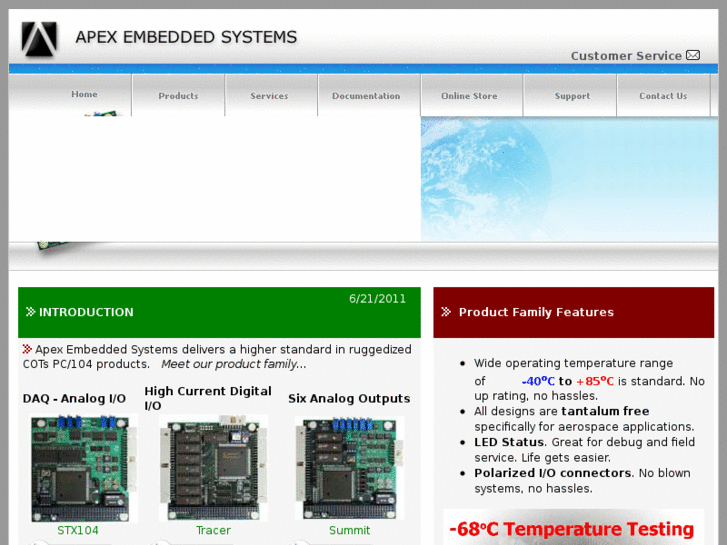
Task: Open the Customer Service envelope icon
Action: click(693, 55)
